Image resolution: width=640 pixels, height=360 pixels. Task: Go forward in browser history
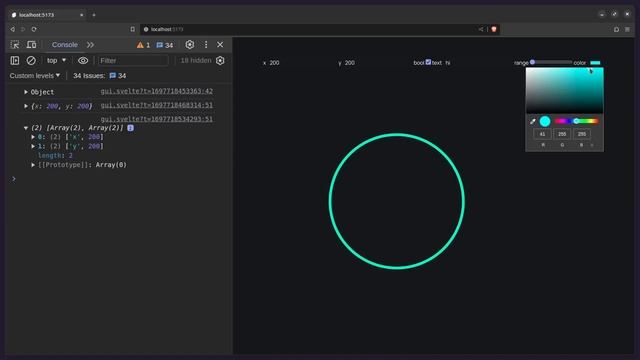[23, 29]
